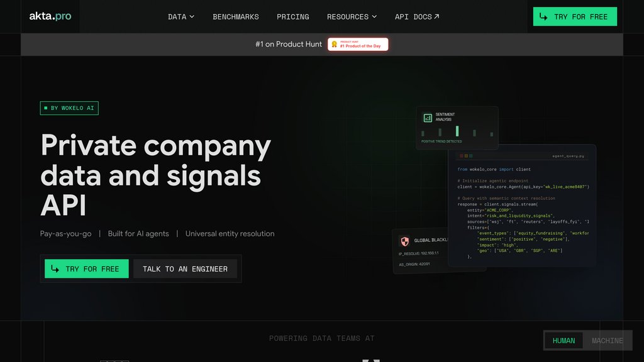Click the medal icon in Product Hunt badge
This screenshot has height=362, width=644.
tap(335, 45)
